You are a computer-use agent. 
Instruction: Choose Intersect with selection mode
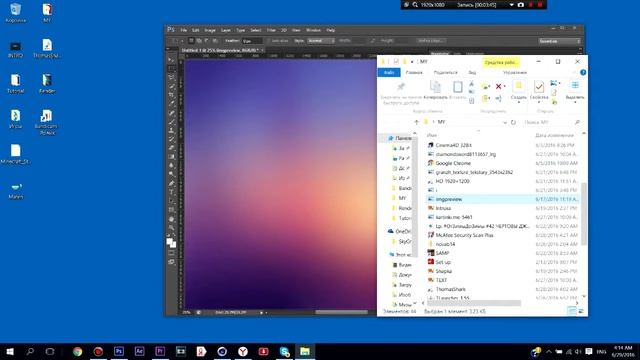click(x=215, y=41)
